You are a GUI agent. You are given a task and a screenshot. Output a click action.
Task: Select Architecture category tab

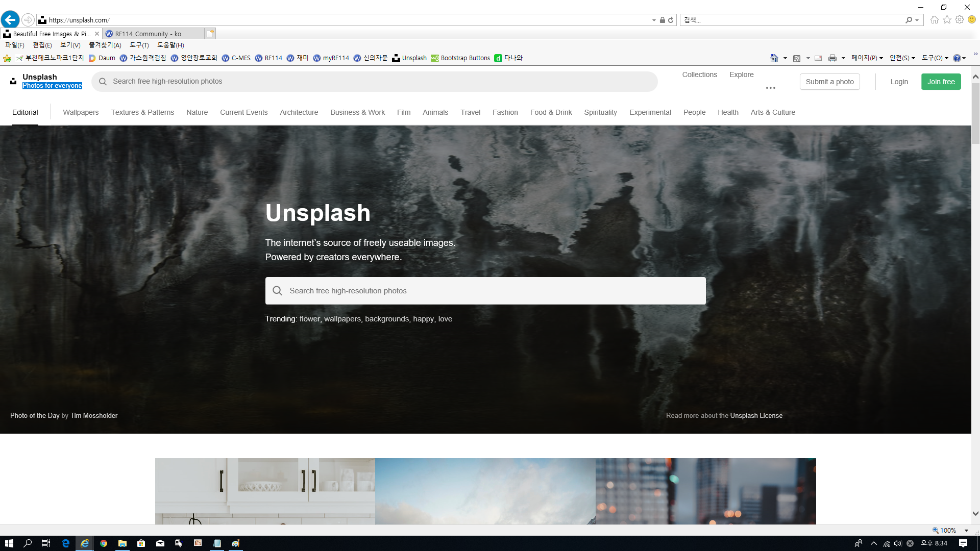pyautogui.click(x=299, y=112)
